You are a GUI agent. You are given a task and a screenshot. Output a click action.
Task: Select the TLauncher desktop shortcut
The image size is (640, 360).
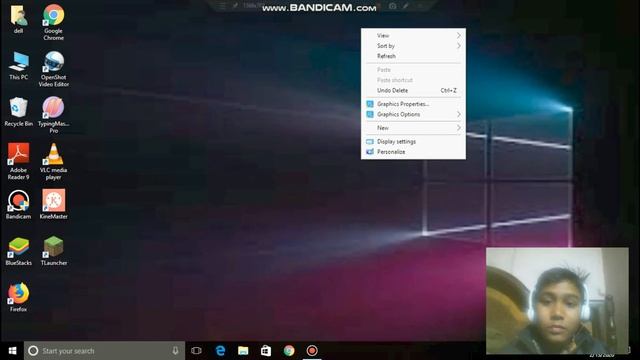[x=53, y=251]
